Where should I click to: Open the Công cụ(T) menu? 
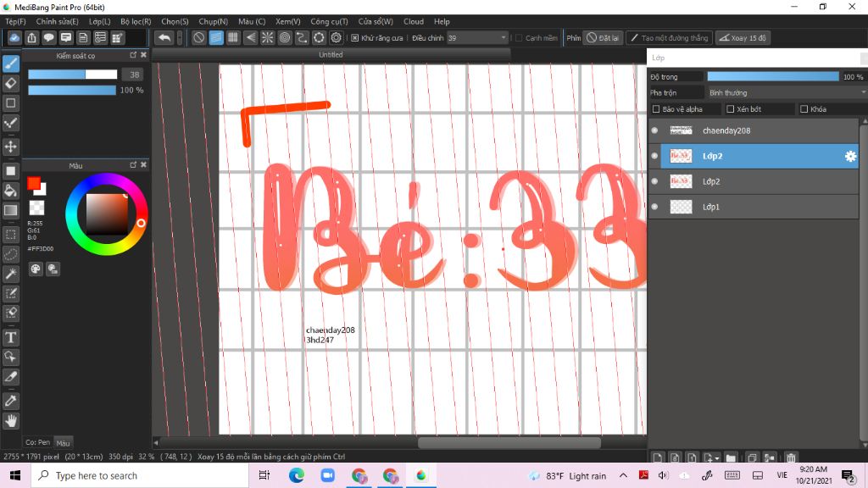pos(329,21)
